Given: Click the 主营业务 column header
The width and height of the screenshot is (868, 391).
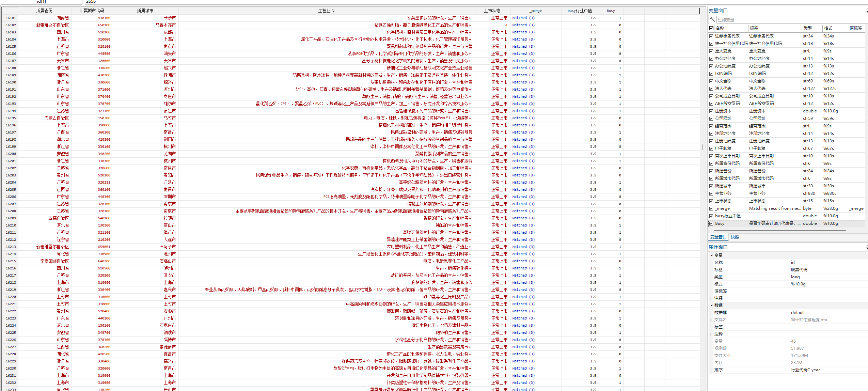Looking at the screenshot, I should [x=326, y=11].
